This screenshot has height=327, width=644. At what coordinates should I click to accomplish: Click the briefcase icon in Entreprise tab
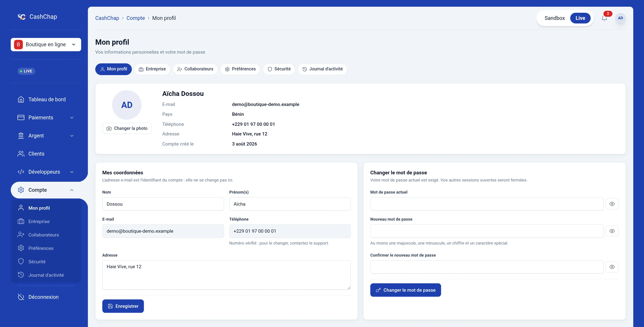[141, 69]
